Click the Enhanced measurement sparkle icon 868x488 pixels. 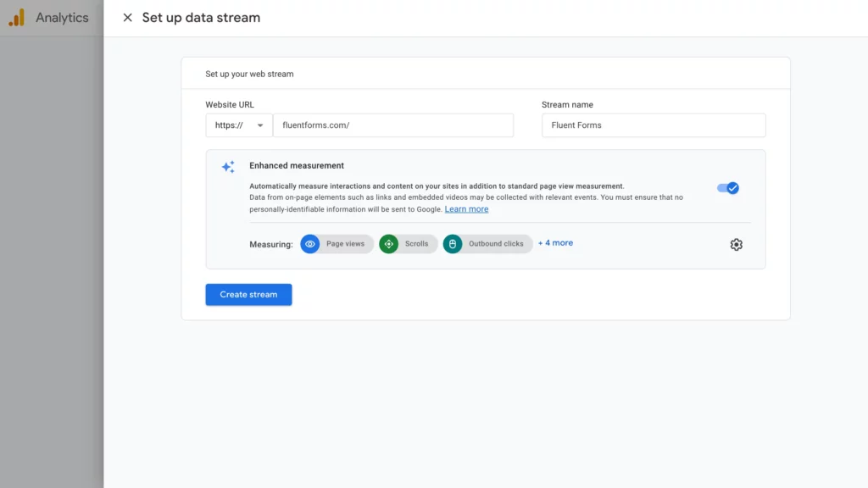pyautogui.click(x=228, y=167)
